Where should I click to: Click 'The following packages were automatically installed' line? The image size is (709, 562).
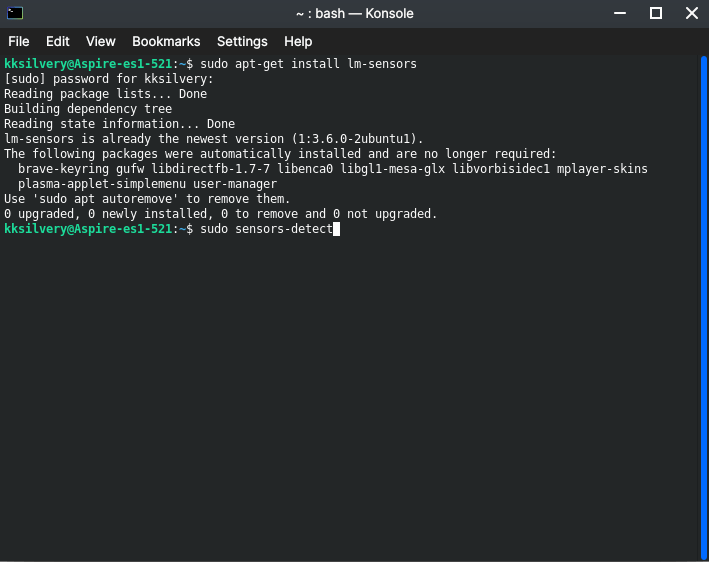pyautogui.click(x=280, y=154)
